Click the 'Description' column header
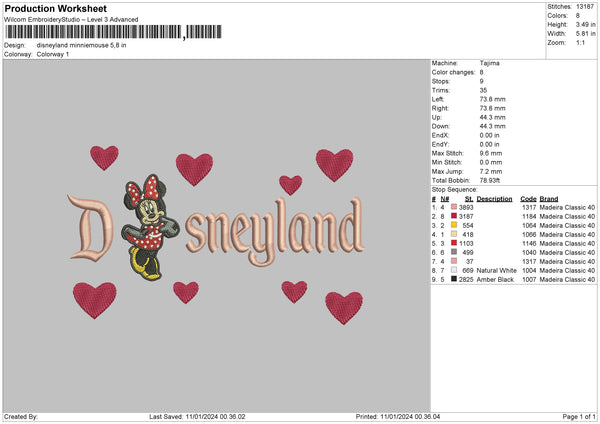 tap(494, 199)
